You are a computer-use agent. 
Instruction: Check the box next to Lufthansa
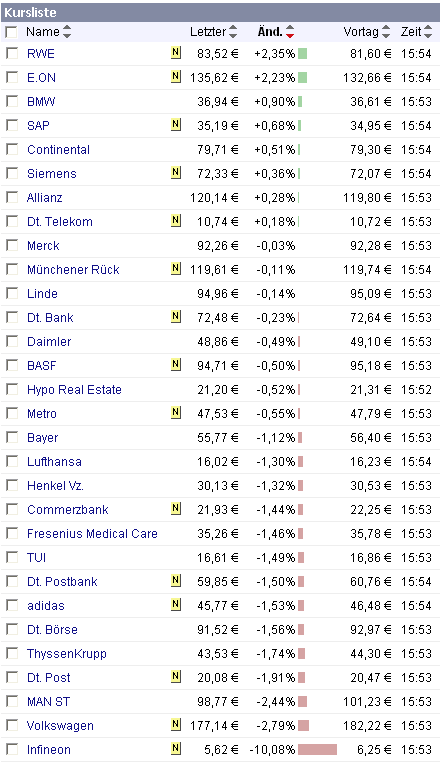(12, 461)
